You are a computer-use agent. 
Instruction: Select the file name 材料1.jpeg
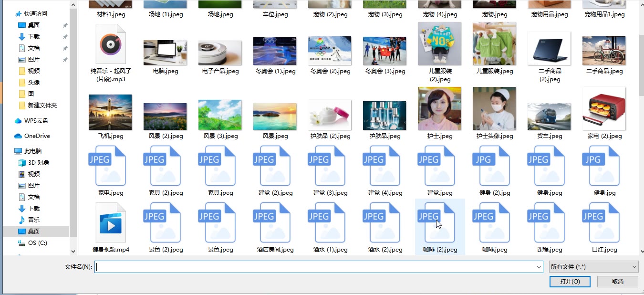[x=110, y=14]
